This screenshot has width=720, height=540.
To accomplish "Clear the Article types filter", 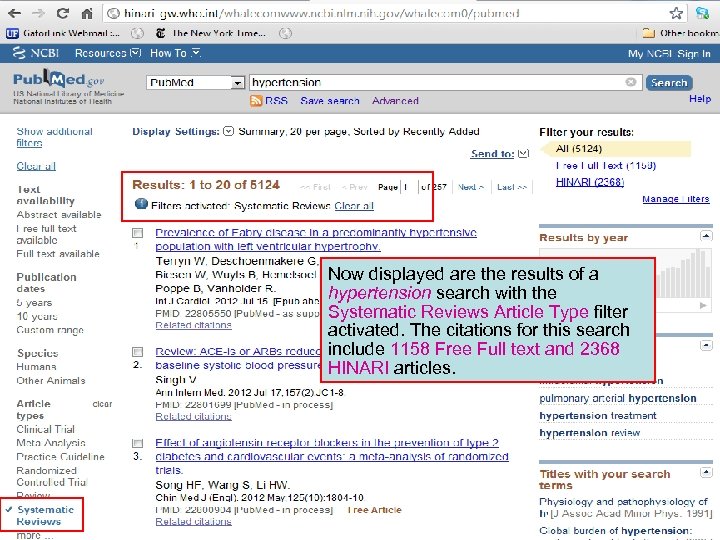I will click(x=102, y=404).
